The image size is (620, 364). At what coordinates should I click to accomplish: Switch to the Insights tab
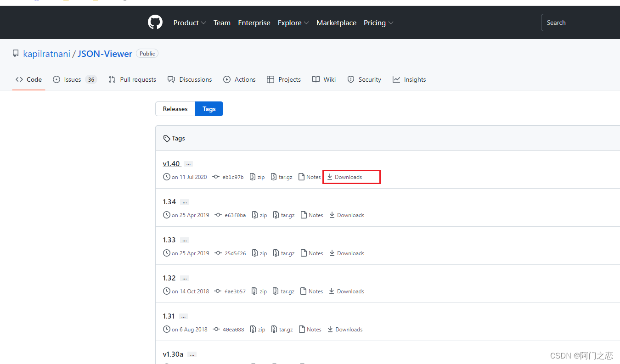[x=409, y=79]
